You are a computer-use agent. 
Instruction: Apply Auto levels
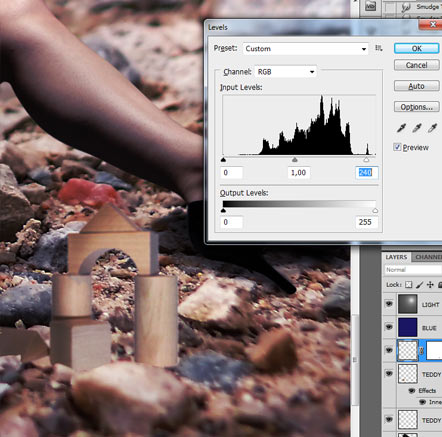pos(417,86)
